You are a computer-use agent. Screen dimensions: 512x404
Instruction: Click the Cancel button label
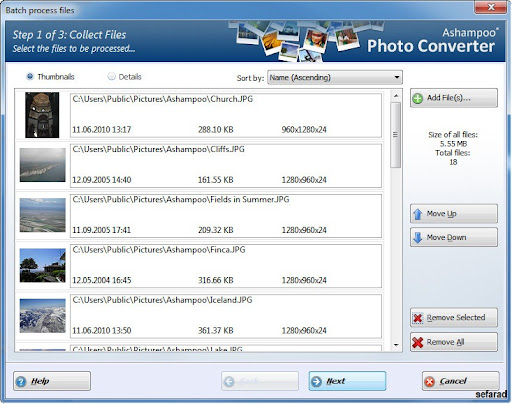453,381
